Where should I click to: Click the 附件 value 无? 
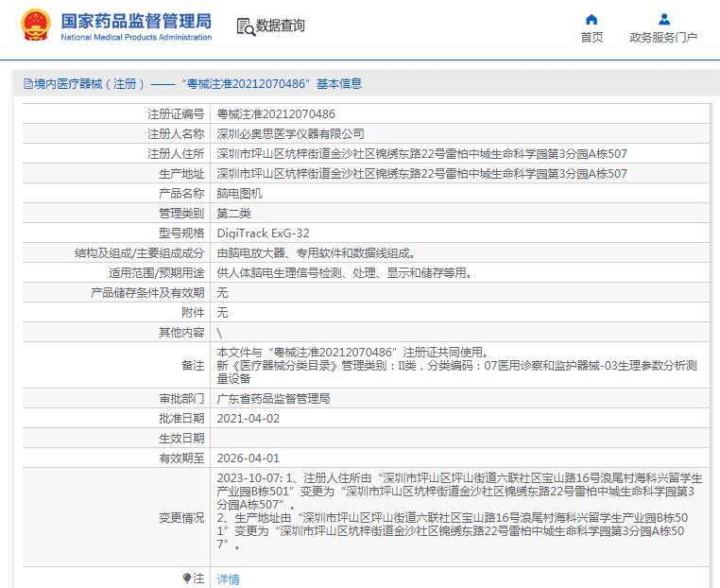pos(222,312)
